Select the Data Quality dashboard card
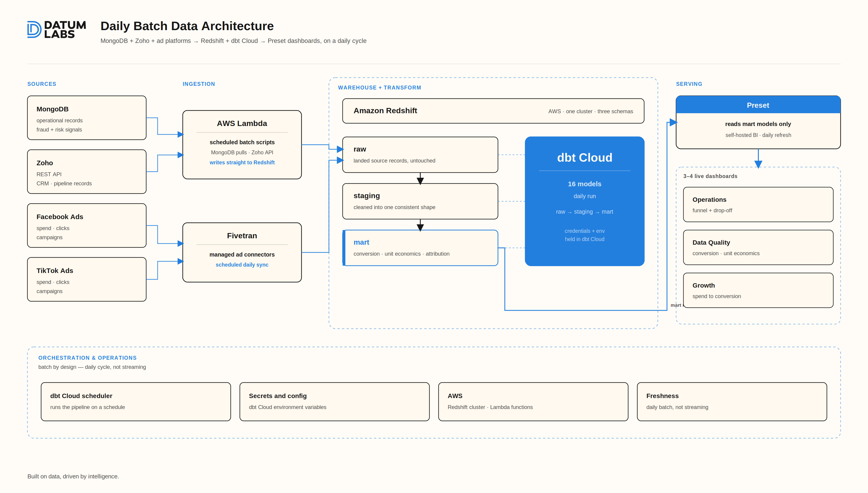This screenshot has height=493, width=868. (x=758, y=247)
